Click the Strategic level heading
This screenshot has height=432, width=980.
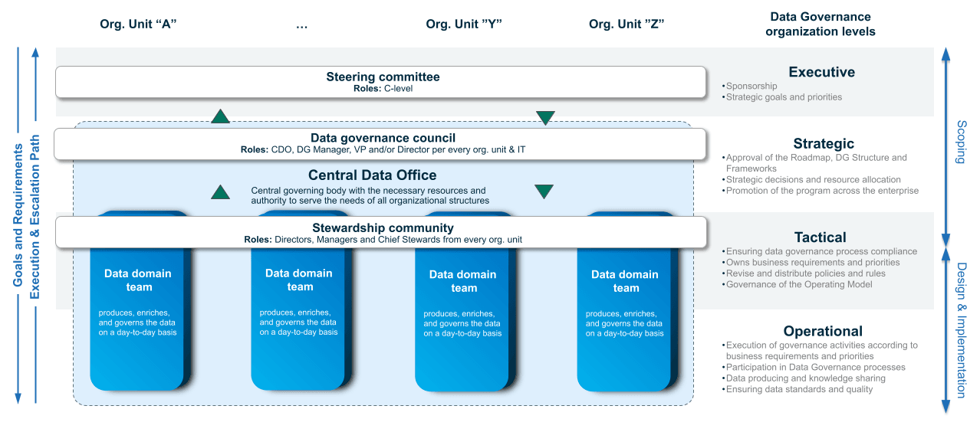pos(823,143)
